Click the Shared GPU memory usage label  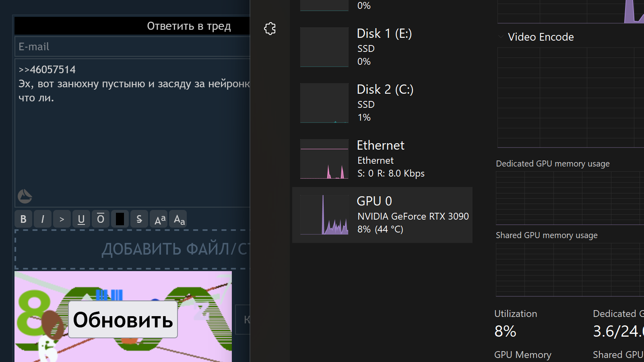click(x=547, y=235)
